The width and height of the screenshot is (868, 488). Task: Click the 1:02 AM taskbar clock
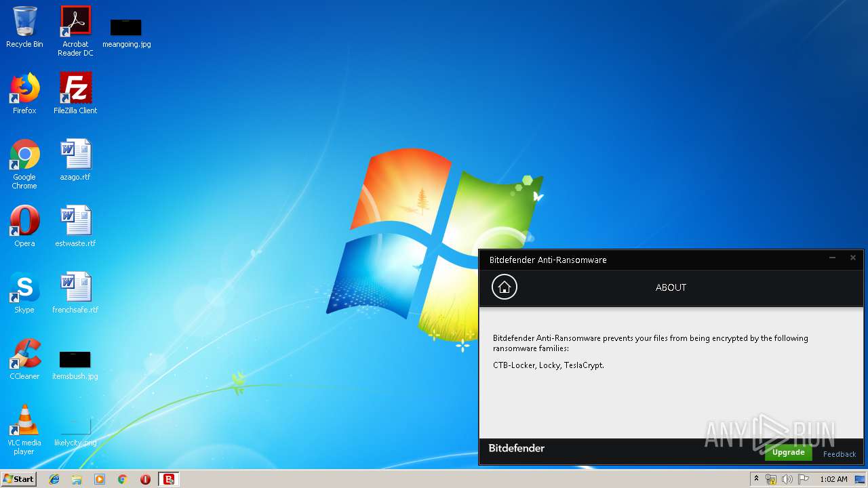click(833, 479)
